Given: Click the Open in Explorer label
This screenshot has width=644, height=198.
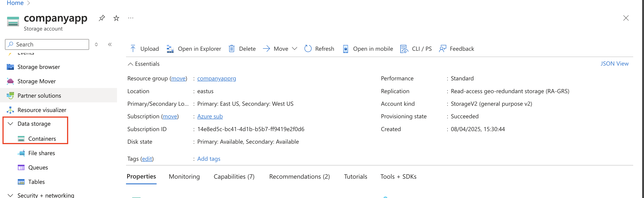Looking at the screenshot, I should pyautogui.click(x=199, y=49).
